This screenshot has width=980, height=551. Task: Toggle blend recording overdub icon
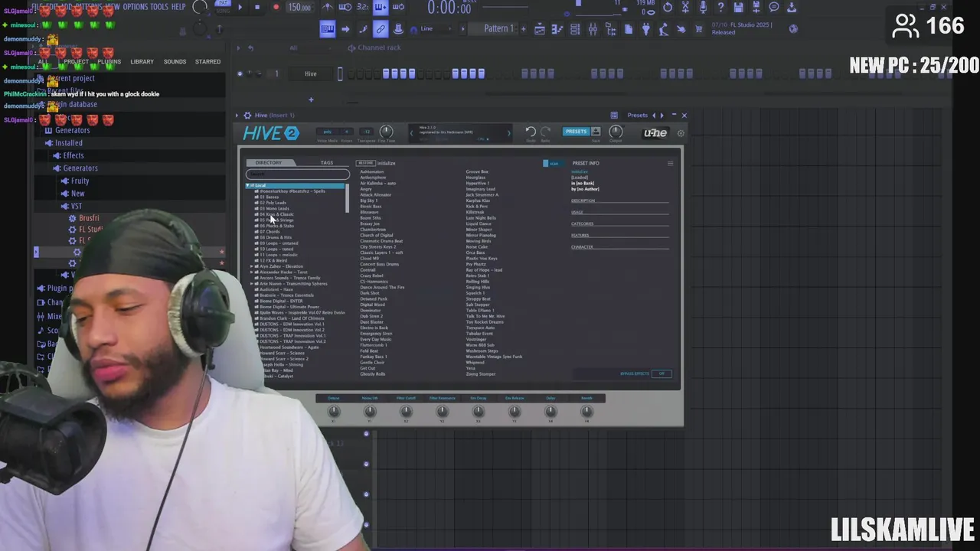(381, 8)
